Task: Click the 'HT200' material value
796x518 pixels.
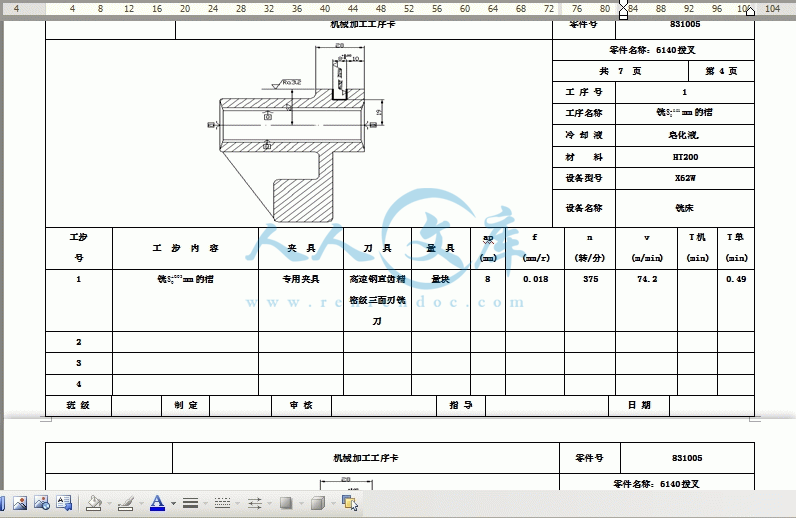Action: [685, 157]
